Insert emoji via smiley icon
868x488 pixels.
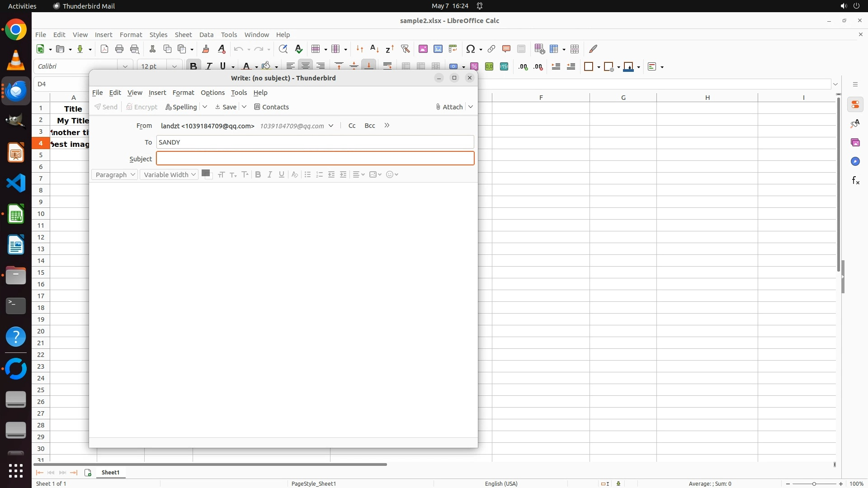390,174
